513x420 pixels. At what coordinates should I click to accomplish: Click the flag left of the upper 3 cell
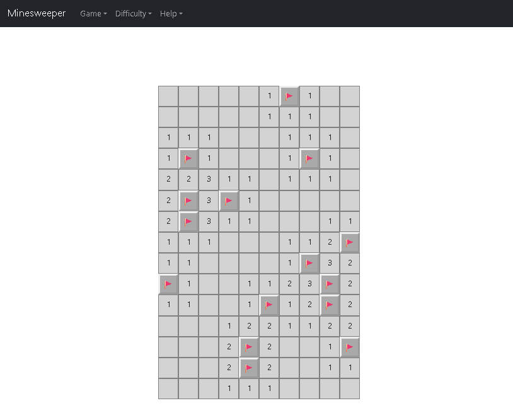coord(188,201)
